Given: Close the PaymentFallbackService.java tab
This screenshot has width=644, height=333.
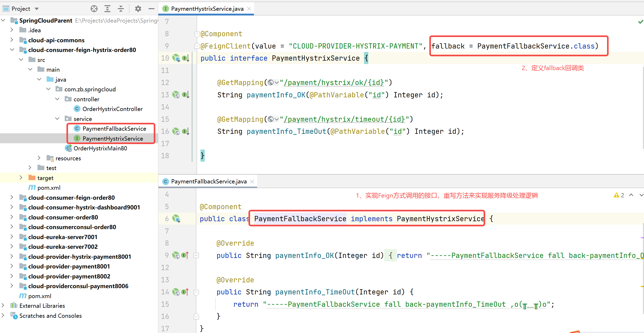Looking at the screenshot, I should point(252,181).
